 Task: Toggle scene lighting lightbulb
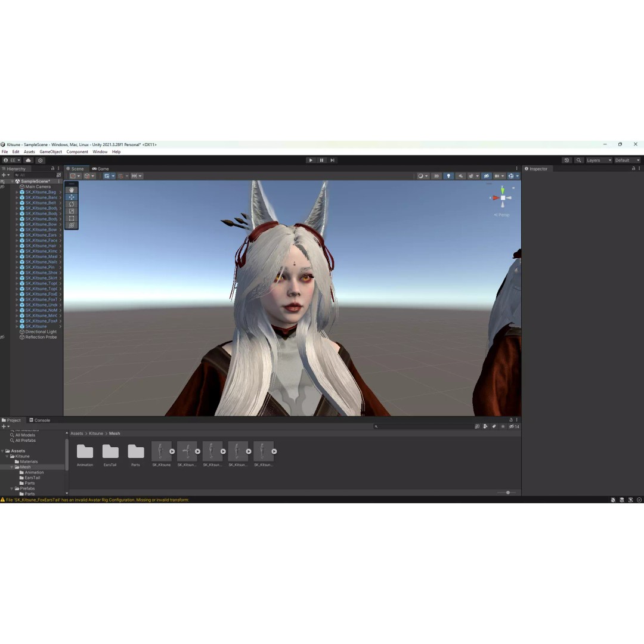[x=448, y=176]
